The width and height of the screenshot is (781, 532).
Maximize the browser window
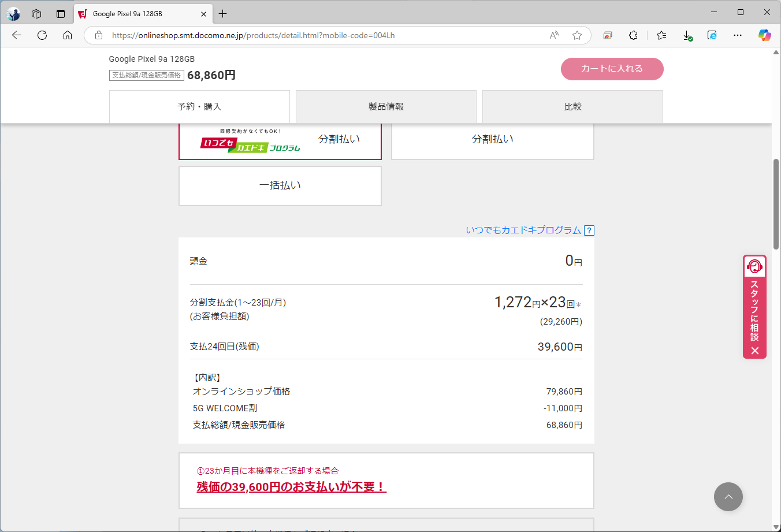point(741,12)
